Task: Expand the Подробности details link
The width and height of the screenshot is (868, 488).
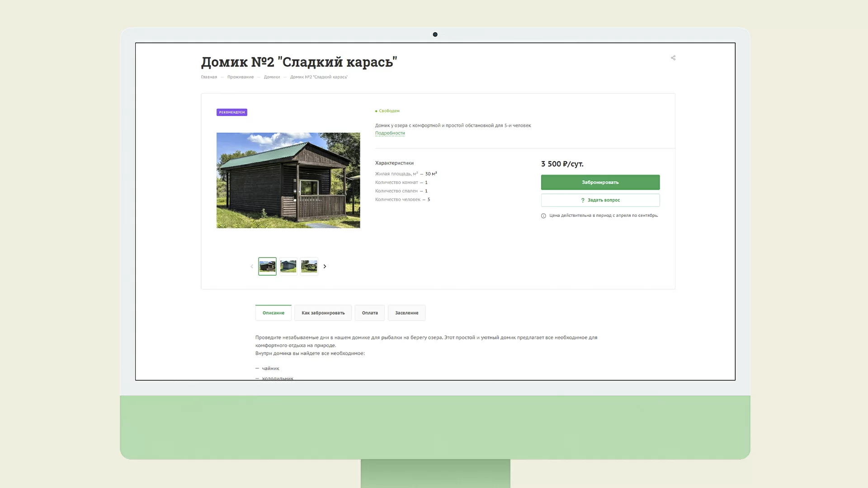Action: point(390,133)
